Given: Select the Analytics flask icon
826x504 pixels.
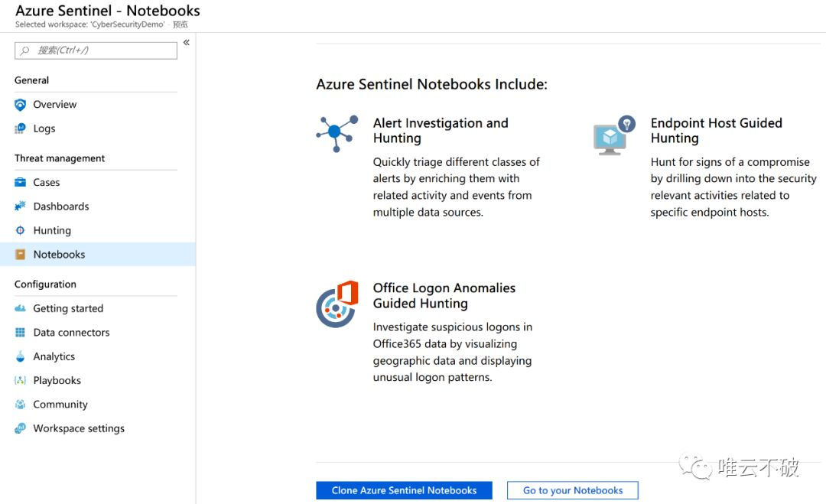Looking at the screenshot, I should tap(20, 356).
